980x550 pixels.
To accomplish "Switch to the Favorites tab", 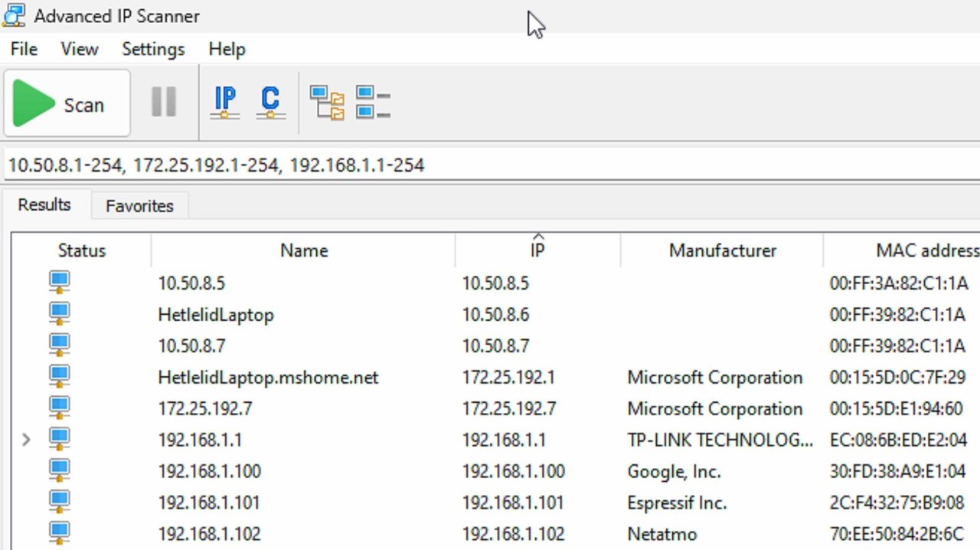I will tap(139, 206).
